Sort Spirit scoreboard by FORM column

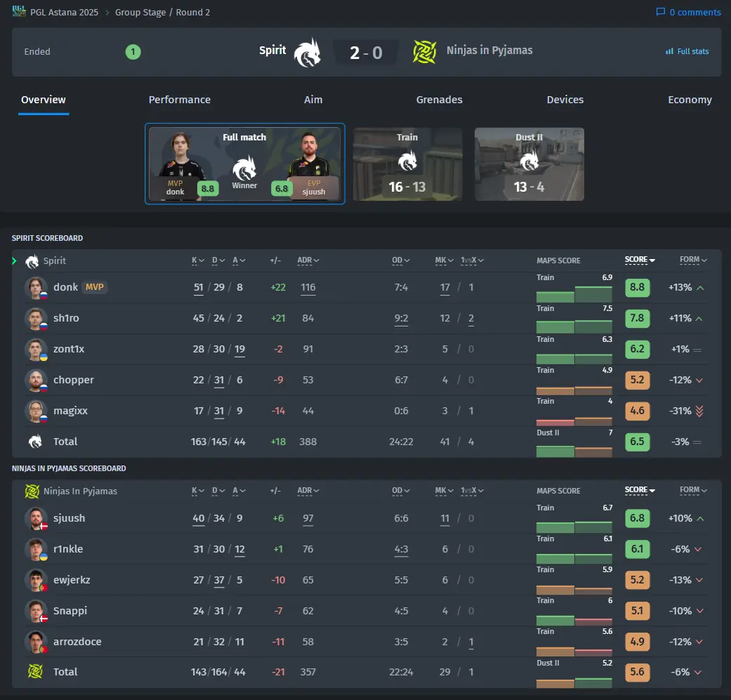coord(693,260)
